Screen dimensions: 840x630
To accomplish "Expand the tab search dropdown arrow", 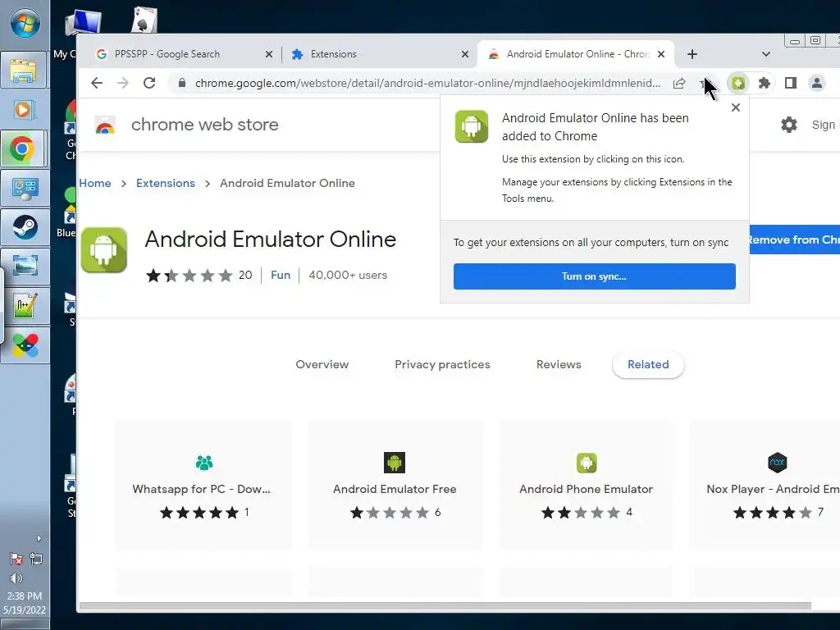I will [x=766, y=54].
